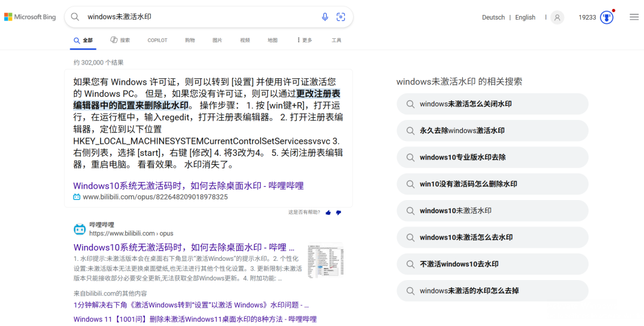Click bilibili favicon beside the 哔哩哔哩 result
Screen dimensions: 644x326
(x=80, y=229)
